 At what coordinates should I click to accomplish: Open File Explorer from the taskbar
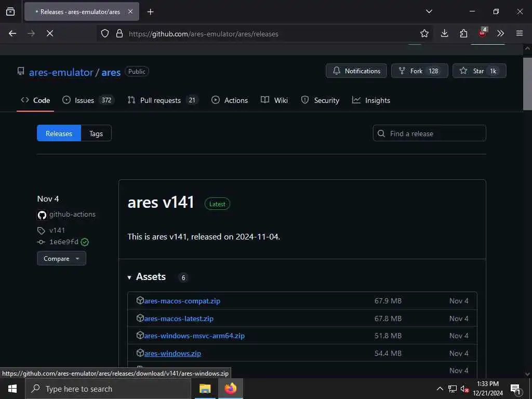[205, 389]
